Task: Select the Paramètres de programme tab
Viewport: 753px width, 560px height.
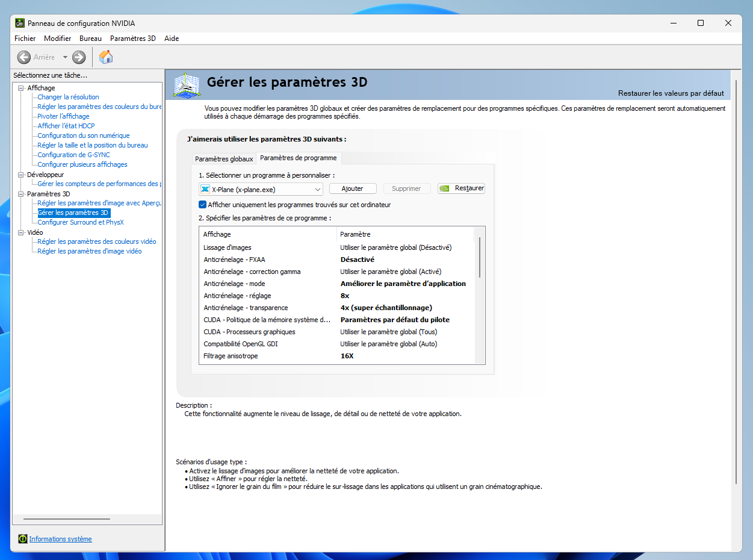Action: [299, 158]
